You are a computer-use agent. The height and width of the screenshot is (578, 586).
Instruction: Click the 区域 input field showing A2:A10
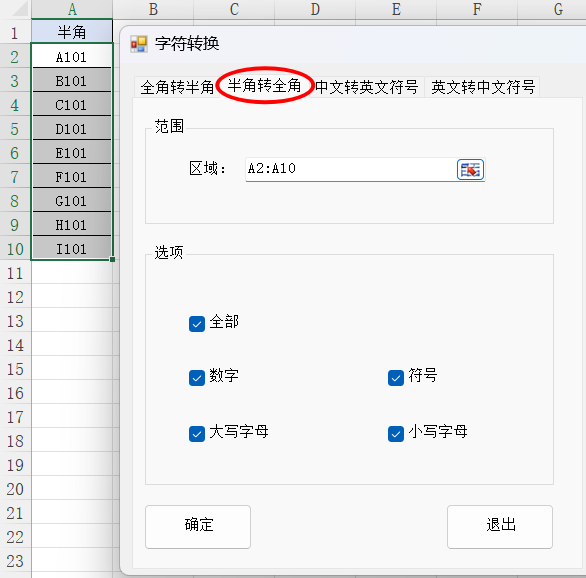coord(350,169)
